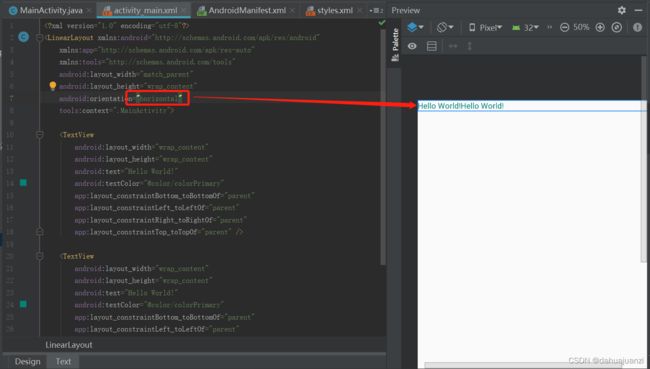Click the yellow lightbulb quick-fix icon
The image size is (650, 369).
pyautogui.click(x=53, y=86)
